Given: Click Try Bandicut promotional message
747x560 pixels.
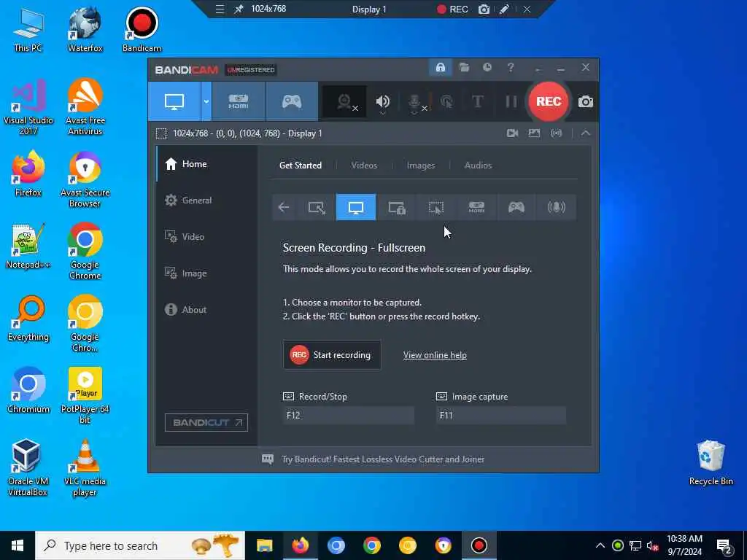Looking at the screenshot, I should [x=382, y=459].
